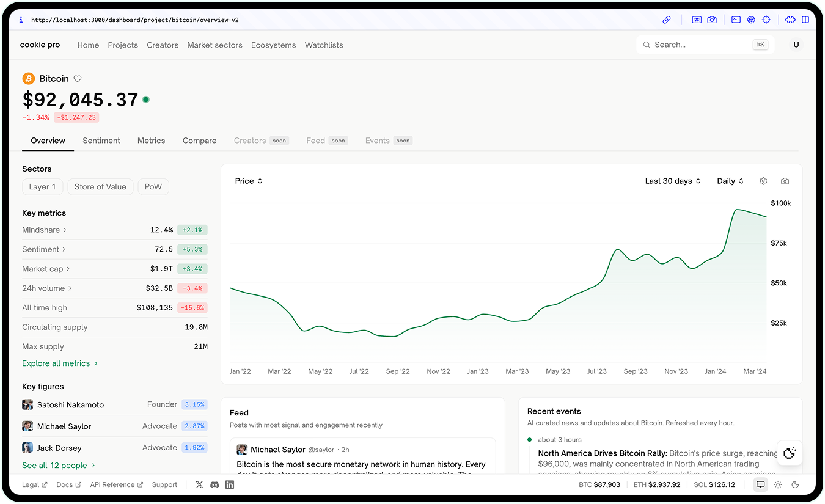Image resolution: width=825 pixels, height=504 pixels.
Task: Click the crosshair inspect icon in the URL bar
Action: (766, 20)
